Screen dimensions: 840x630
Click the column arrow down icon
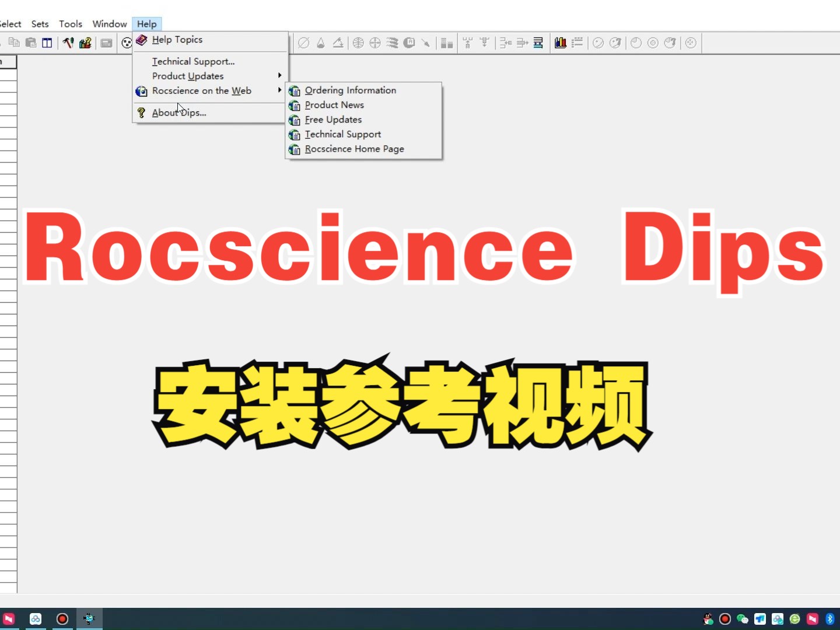(484, 43)
